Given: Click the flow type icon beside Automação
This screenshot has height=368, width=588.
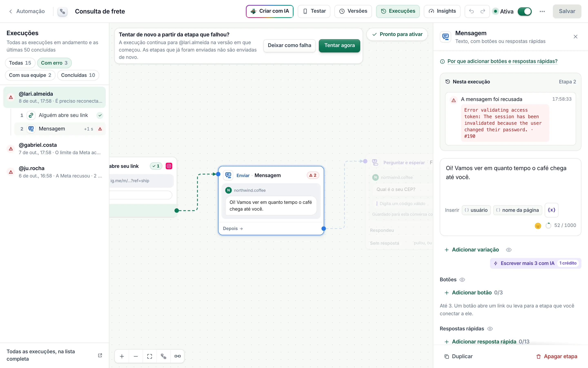Looking at the screenshot, I should 62,11.
